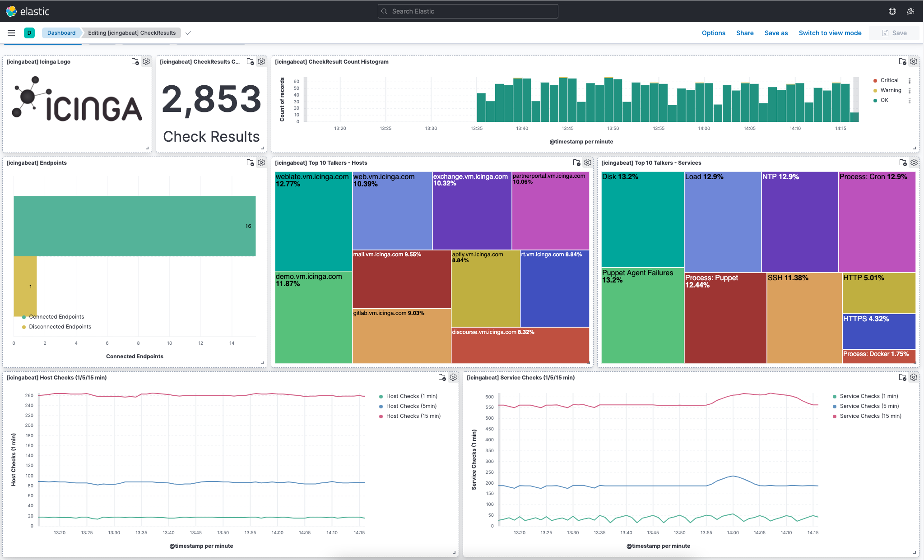Open OK legend options dots
Screen dimensions: 924x560
pyautogui.click(x=909, y=100)
